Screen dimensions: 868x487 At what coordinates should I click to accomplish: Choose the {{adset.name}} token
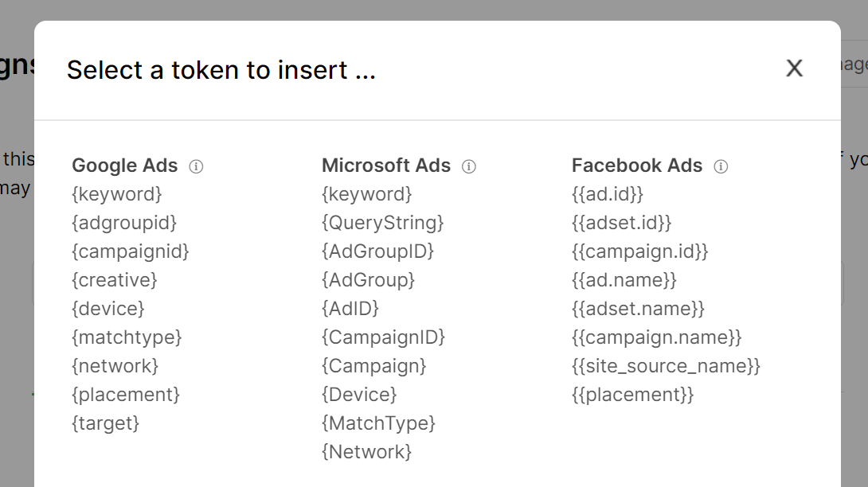coord(639,309)
